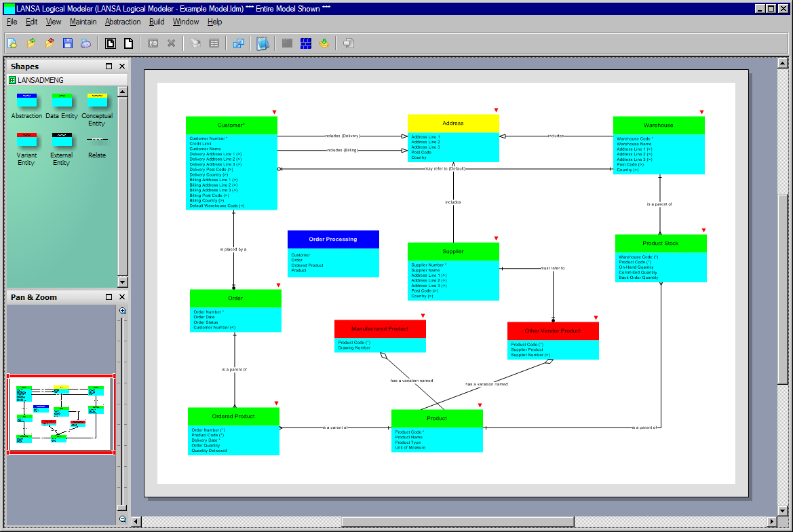This screenshot has height=532, width=793.
Task: Click the grayed cubes toolbar icon
Action: [196, 43]
